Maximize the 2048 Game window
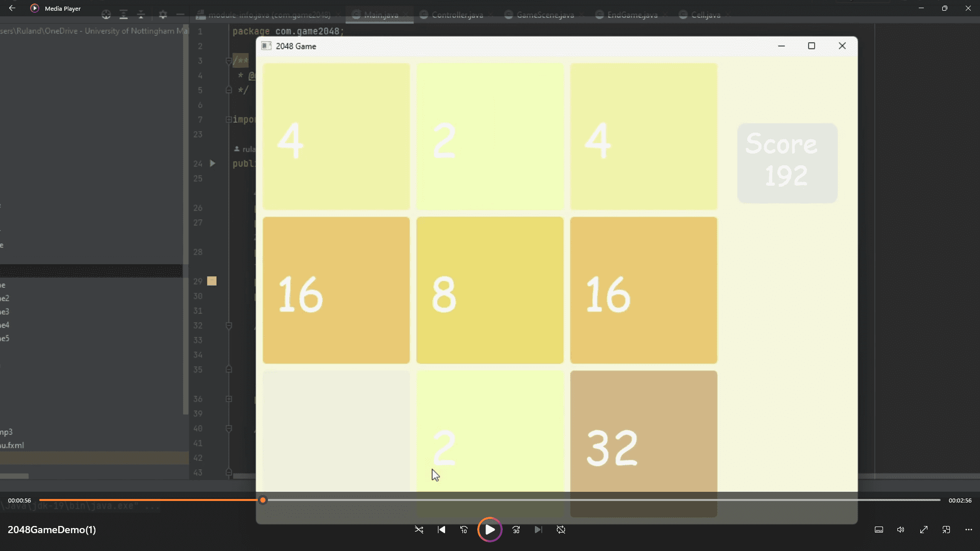This screenshot has height=551, width=980. pos(812,46)
